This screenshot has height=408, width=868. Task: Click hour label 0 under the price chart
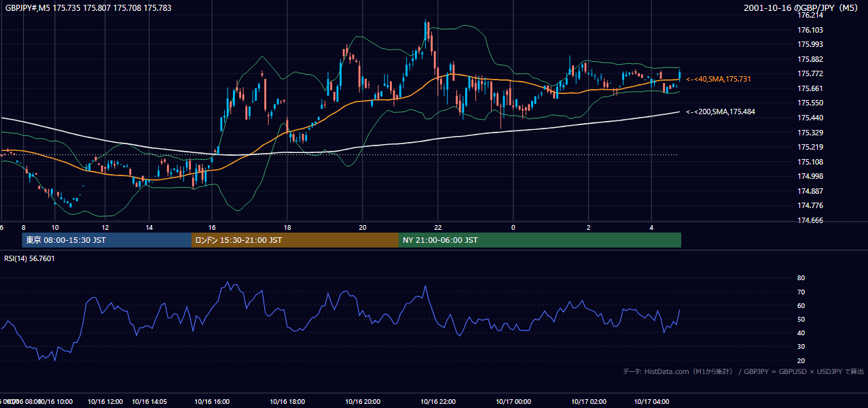tap(513, 227)
